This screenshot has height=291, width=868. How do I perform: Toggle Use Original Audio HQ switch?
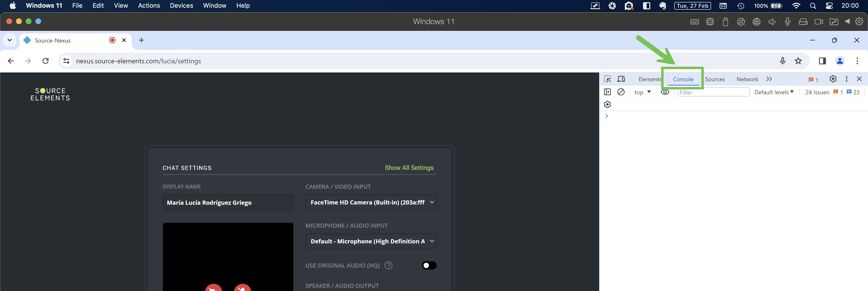(x=429, y=265)
